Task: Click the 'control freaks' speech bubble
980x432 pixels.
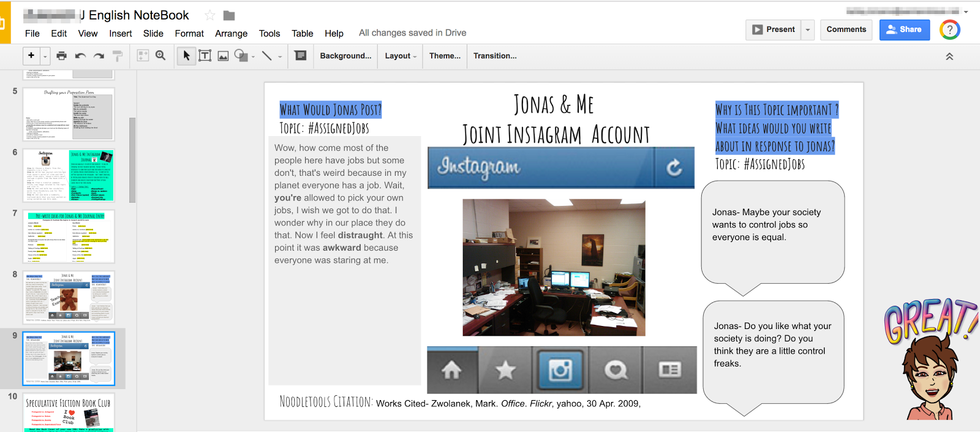Action: 774,358
